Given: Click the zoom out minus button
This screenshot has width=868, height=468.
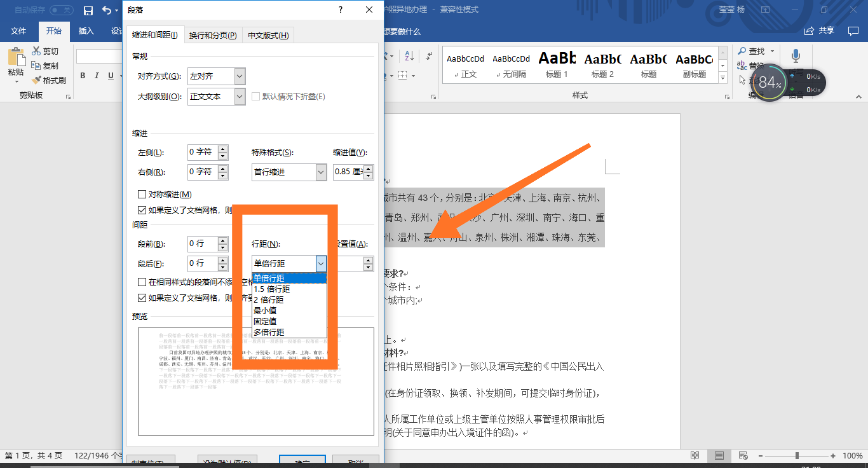Looking at the screenshot, I should point(759,456).
